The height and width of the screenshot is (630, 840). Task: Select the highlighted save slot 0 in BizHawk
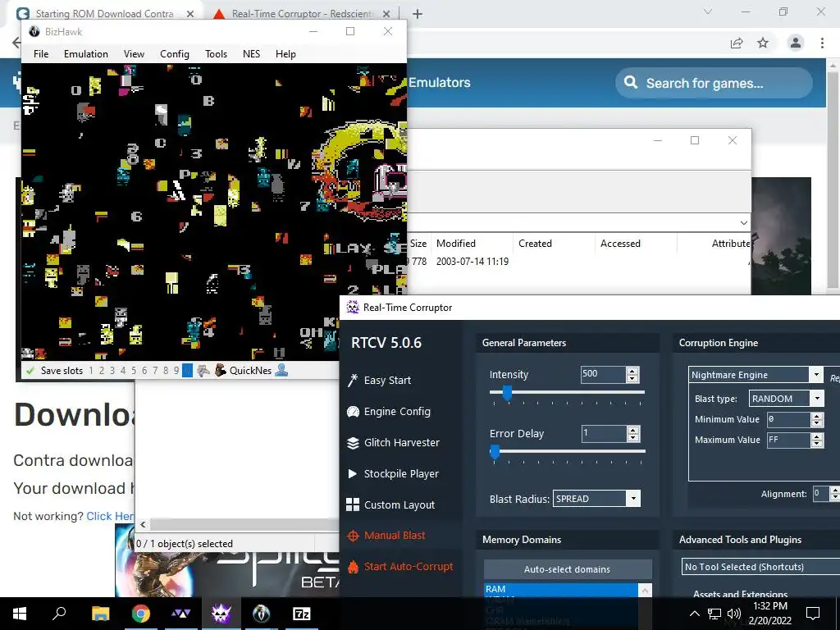click(x=187, y=370)
